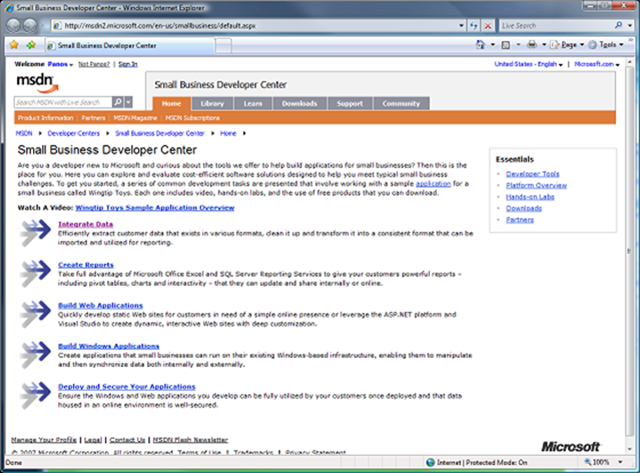640x473 pixels.
Task: Open MSDN Subscriptions in orange bar
Action: [192, 118]
